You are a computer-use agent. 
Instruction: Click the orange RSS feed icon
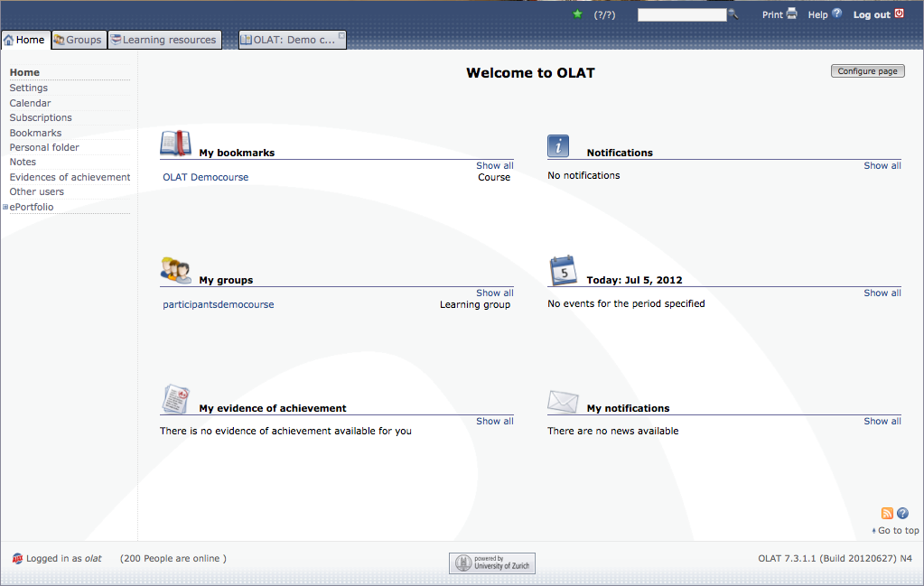click(887, 514)
